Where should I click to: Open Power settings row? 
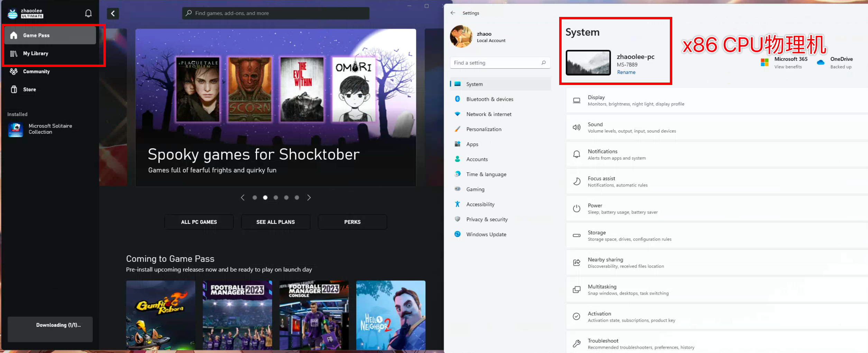(x=717, y=209)
